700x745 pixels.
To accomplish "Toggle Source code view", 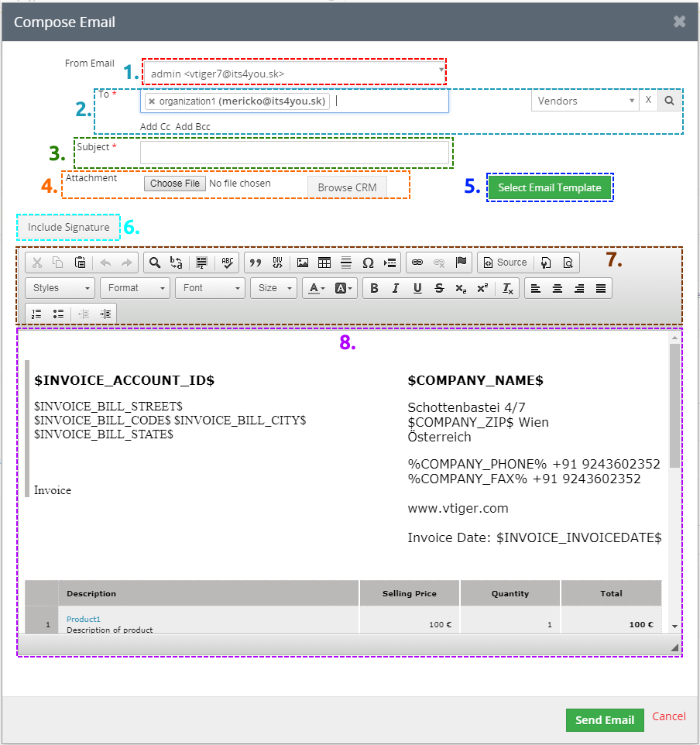I will [504, 263].
